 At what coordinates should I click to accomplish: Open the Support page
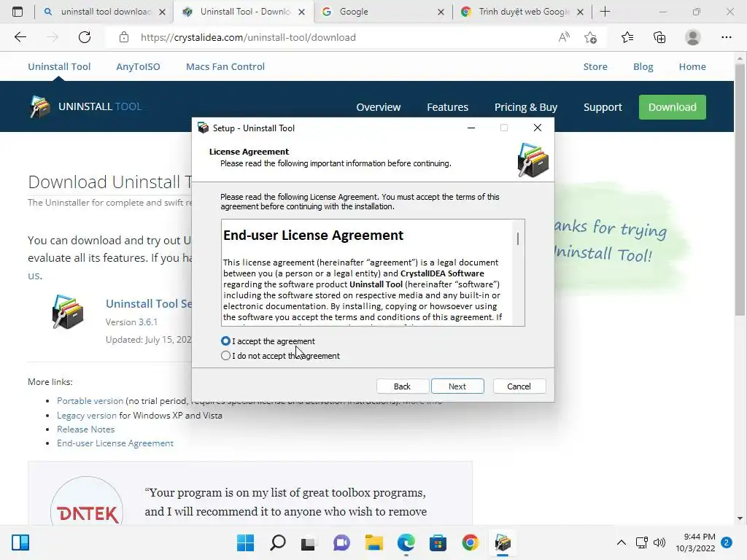point(603,107)
